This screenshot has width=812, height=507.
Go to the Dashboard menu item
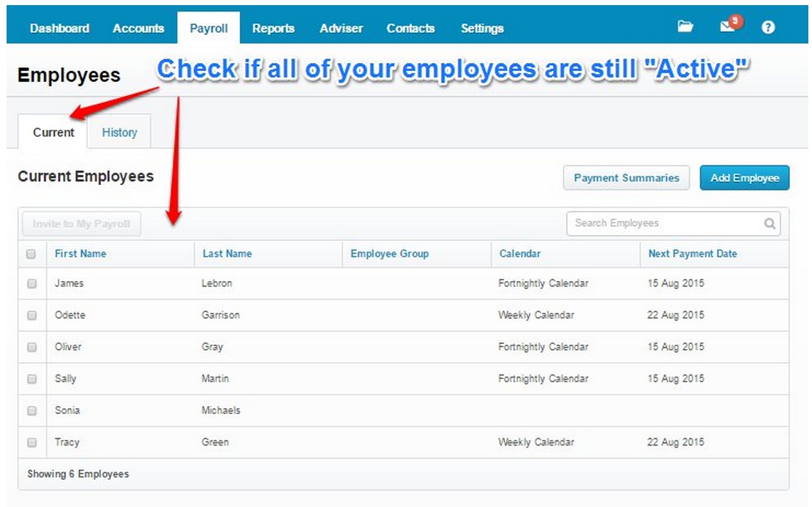pos(60,29)
